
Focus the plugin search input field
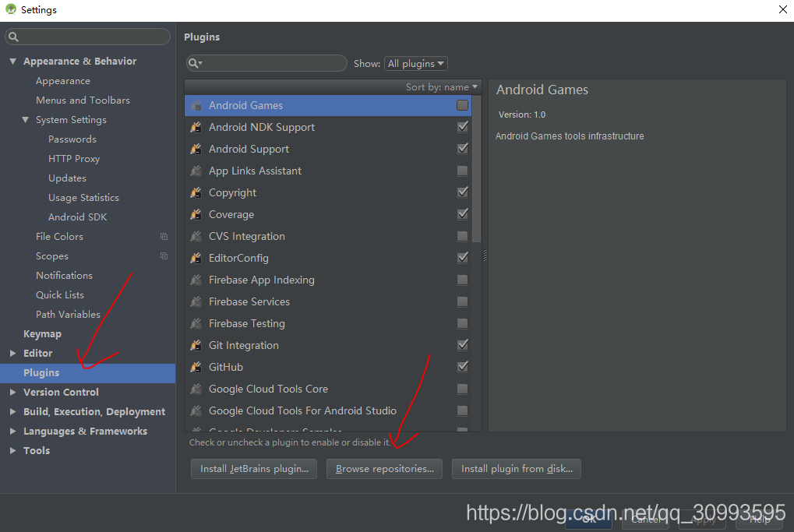(266, 63)
